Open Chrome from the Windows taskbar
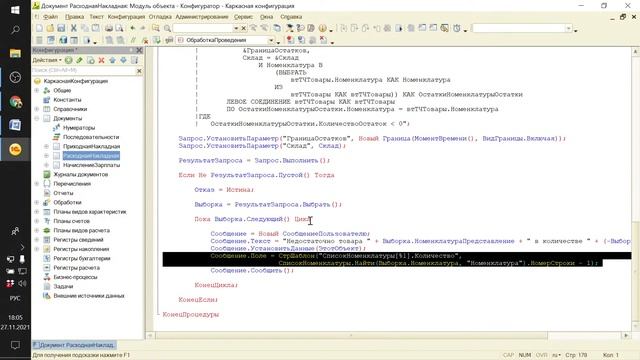640x360 pixels. tap(15, 102)
